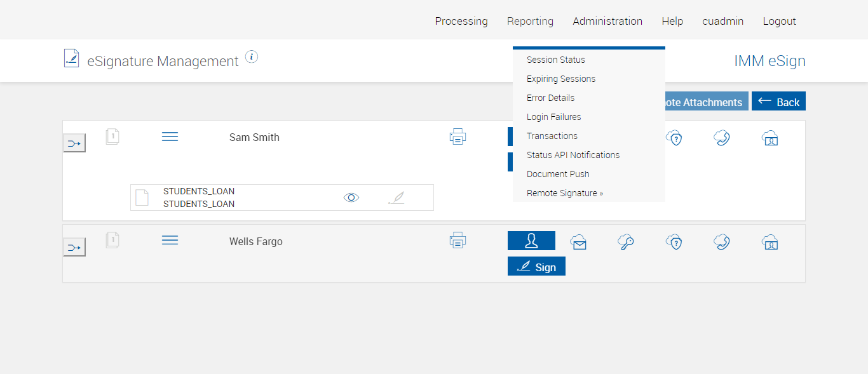Click the Logout link

[x=779, y=21]
